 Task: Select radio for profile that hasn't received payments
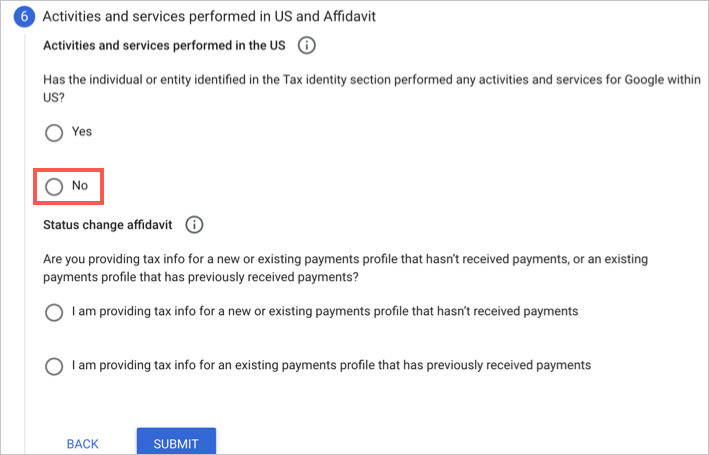(x=54, y=313)
